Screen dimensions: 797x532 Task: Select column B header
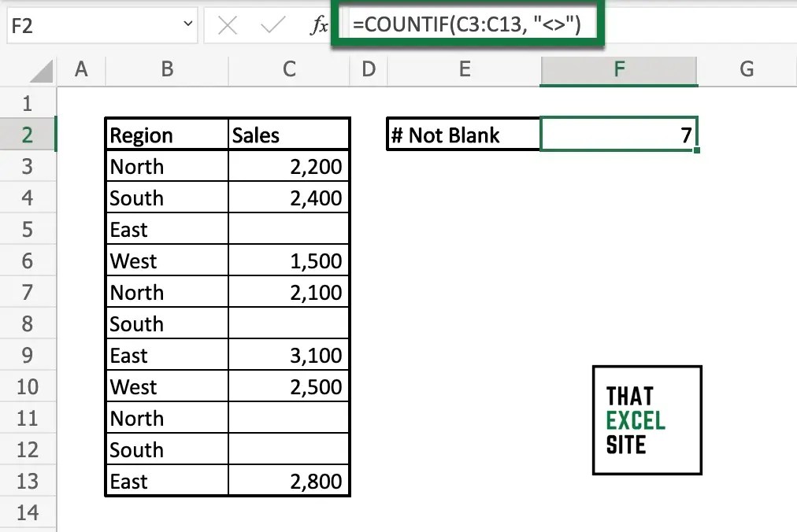point(166,70)
